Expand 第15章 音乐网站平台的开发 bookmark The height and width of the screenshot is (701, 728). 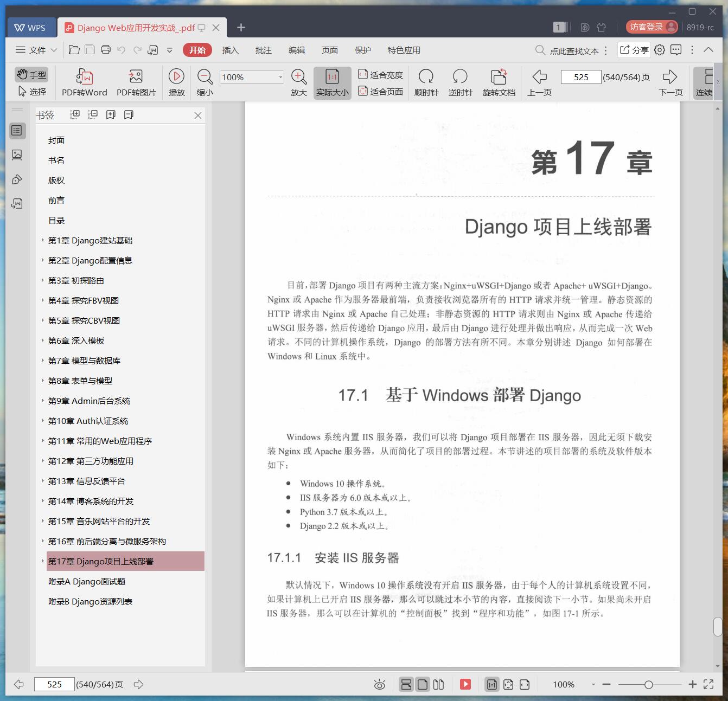pyautogui.click(x=43, y=520)
